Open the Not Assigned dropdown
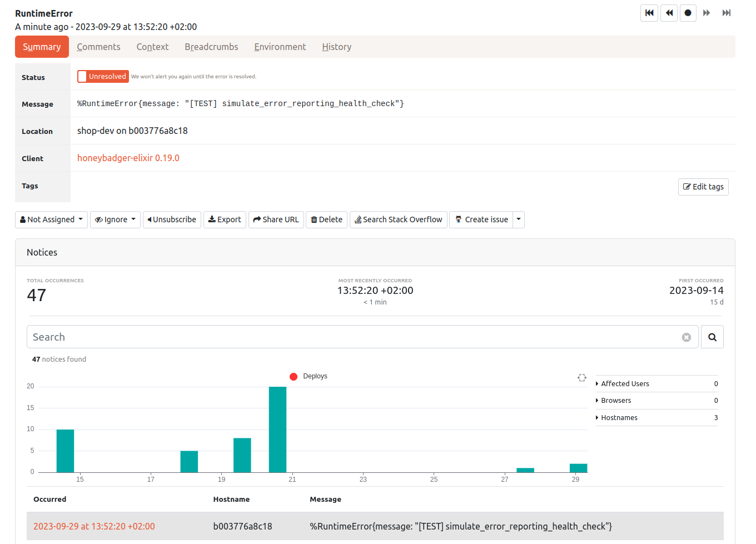Image resolution: width=756 pixels, height=544 pixels. (51, 219)
